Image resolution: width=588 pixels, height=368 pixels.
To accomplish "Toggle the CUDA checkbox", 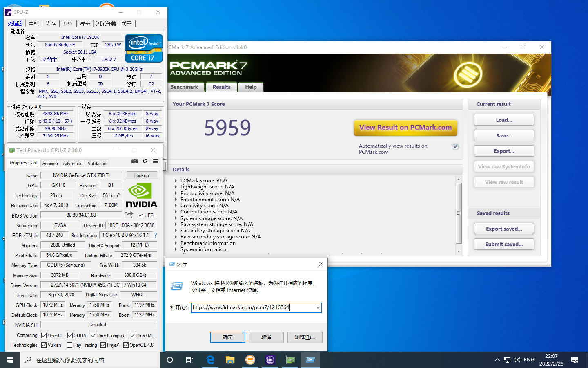I will click(x=70, y=336).
